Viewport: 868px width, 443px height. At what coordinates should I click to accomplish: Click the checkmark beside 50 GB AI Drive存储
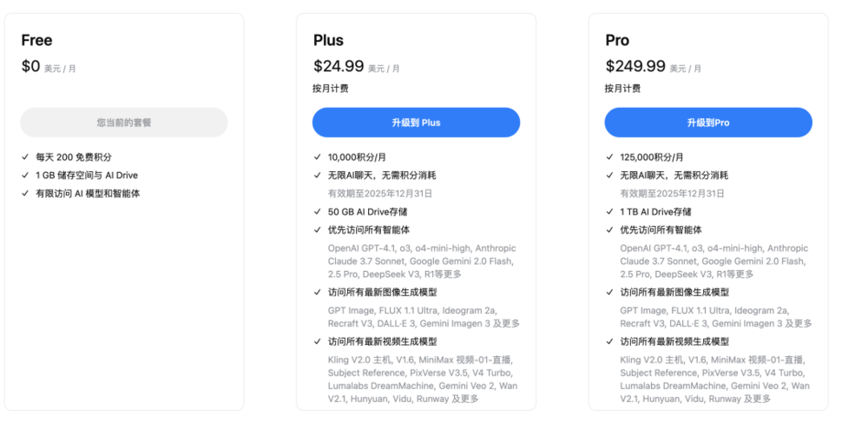click(318, 212)
